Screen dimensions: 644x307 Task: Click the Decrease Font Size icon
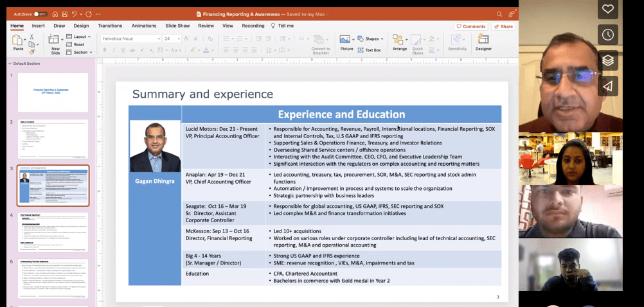tap(197, 39)
